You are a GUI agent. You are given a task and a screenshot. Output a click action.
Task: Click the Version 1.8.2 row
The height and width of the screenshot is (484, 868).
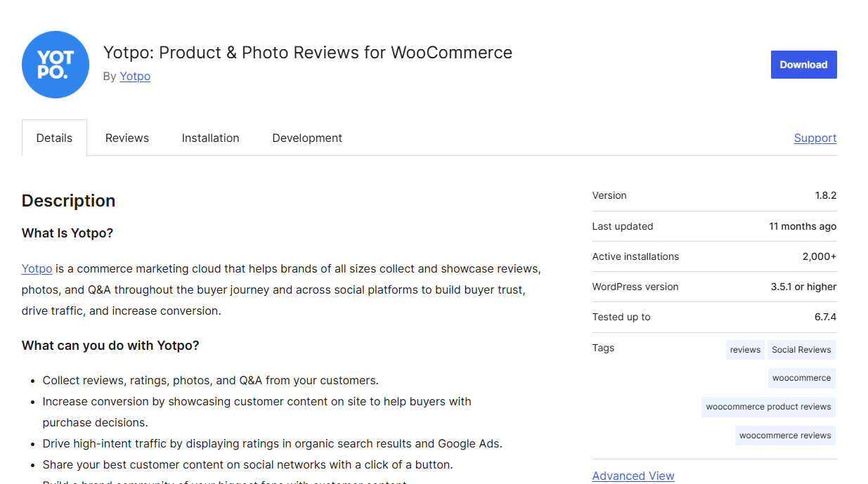pyautogui.click(x=714, y=195)
